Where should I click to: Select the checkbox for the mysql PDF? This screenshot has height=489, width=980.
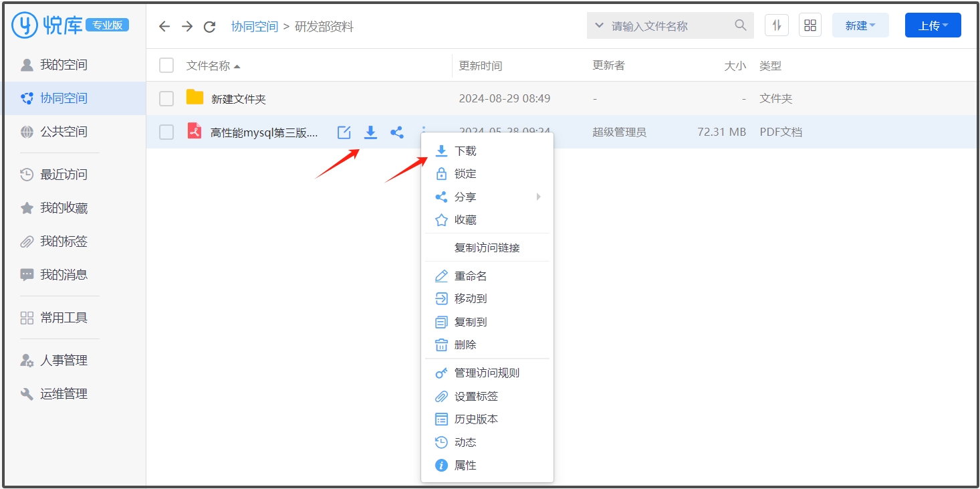[166, 132]
